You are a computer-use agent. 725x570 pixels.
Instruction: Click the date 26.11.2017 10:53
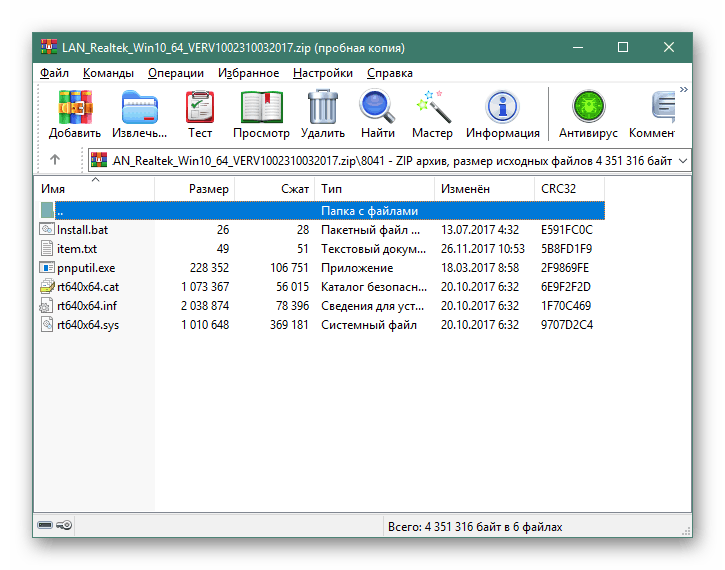tap(483, 249)
